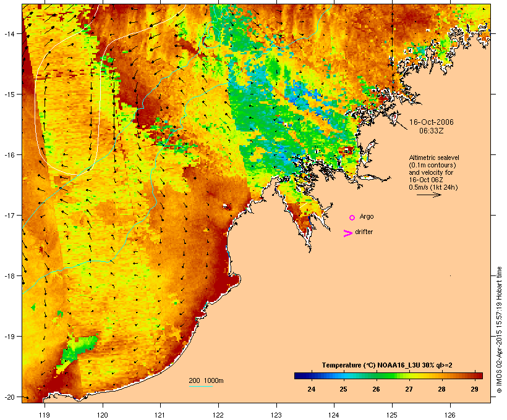Click the 0.5m/s (1kt 24h) text
Screen dimensions: 507x420
point(433,187)
